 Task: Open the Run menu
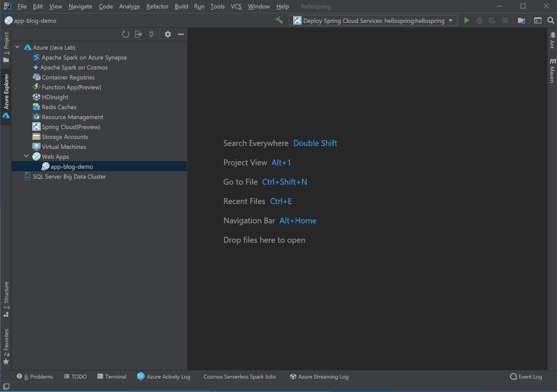[x=199, y=6]
